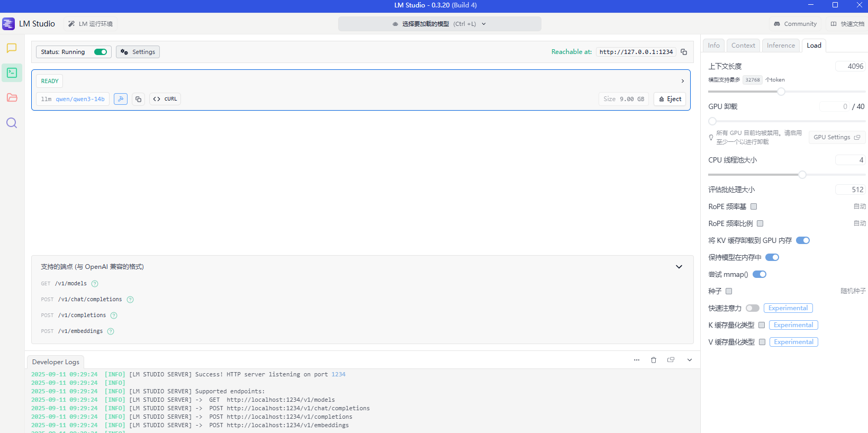This screenshot has width=868, height=433.
Task: Copy the server address to clipboard
Action: click(x=684, y=52)
